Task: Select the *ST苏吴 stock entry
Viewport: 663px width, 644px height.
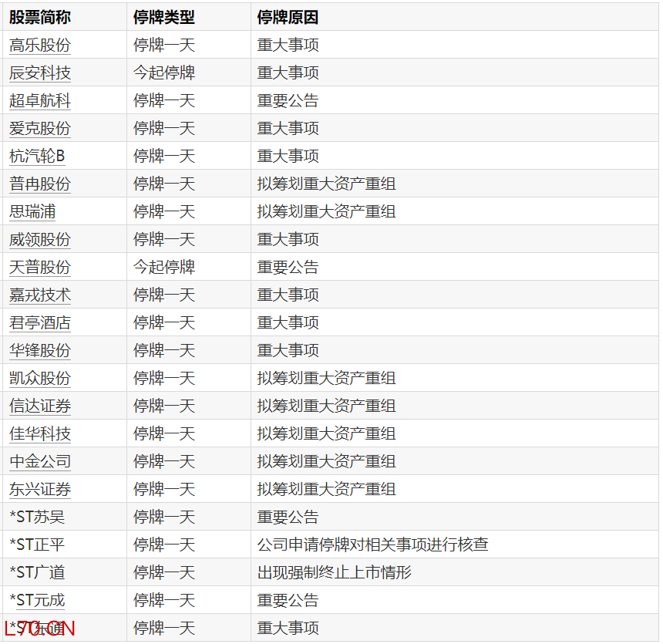Action: coord(37,518)
